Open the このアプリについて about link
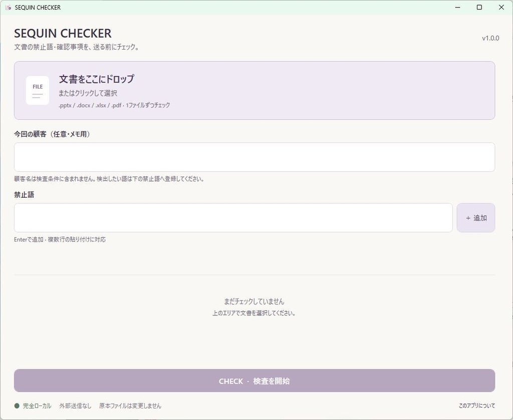 [477, 405]
